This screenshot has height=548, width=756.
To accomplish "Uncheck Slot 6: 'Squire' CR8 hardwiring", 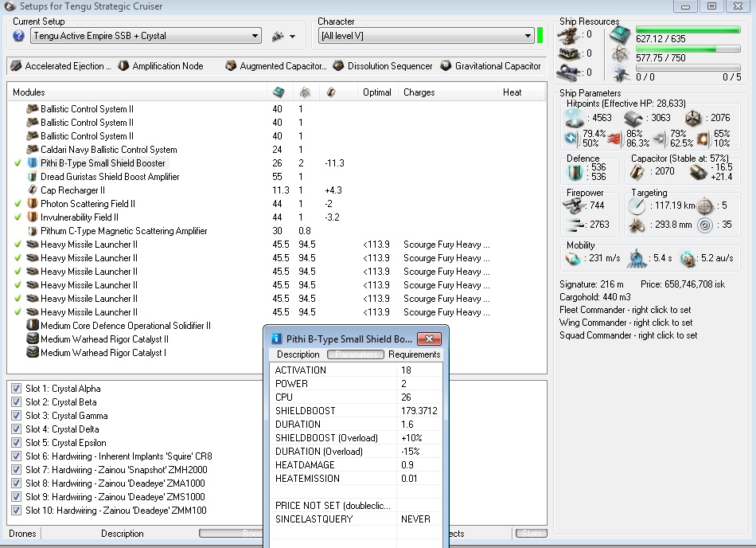I will (16, 456).
